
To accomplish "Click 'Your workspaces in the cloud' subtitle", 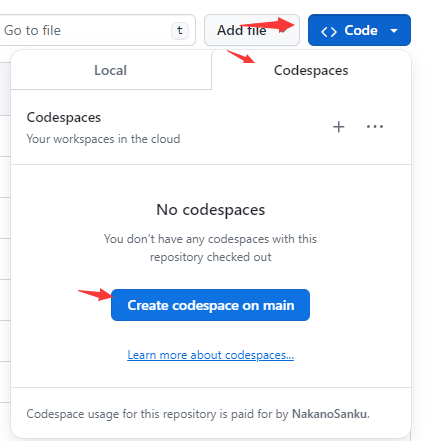I will point(103,139).
